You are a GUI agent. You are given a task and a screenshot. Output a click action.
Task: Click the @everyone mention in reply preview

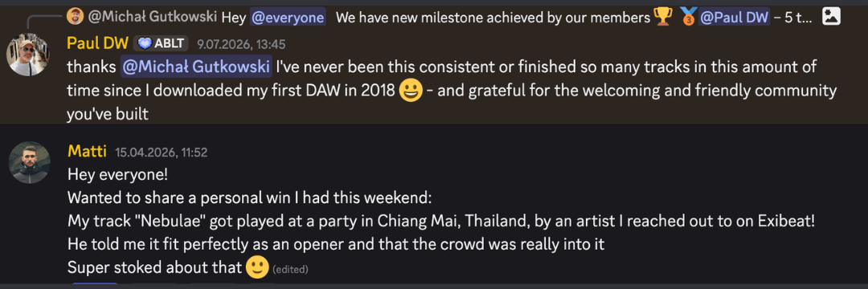tap(287, 17)
